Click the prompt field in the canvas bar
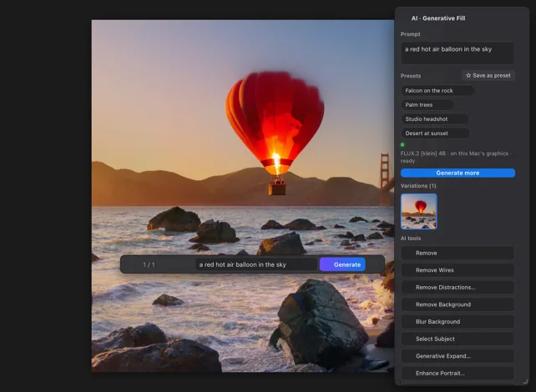The height and width of the screenshot is (392, 536). point(256,264)
